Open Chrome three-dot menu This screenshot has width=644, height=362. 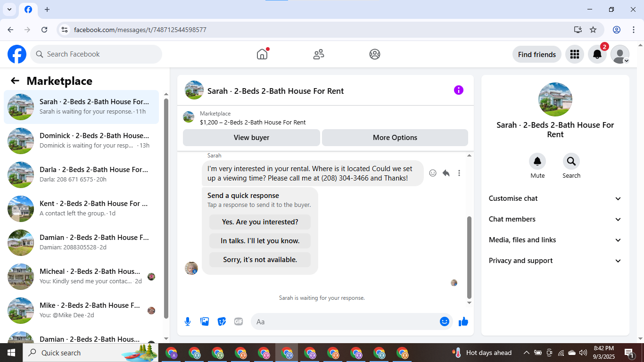click(x=634, y=30)
